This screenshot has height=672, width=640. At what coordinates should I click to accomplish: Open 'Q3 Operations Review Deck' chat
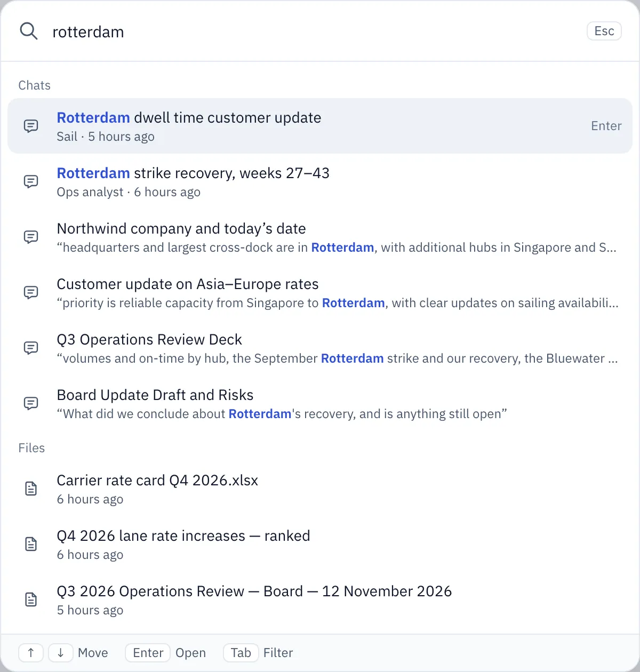320,348
